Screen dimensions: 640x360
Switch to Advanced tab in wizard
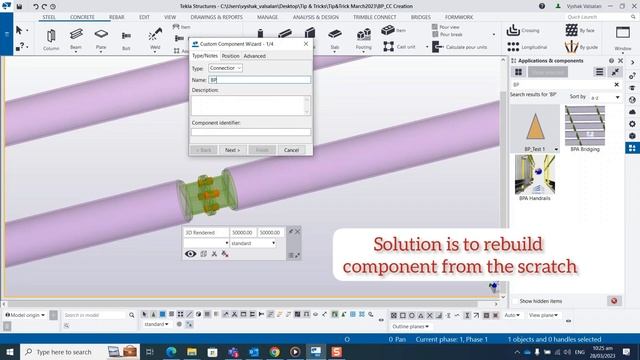tap(254, 56)
